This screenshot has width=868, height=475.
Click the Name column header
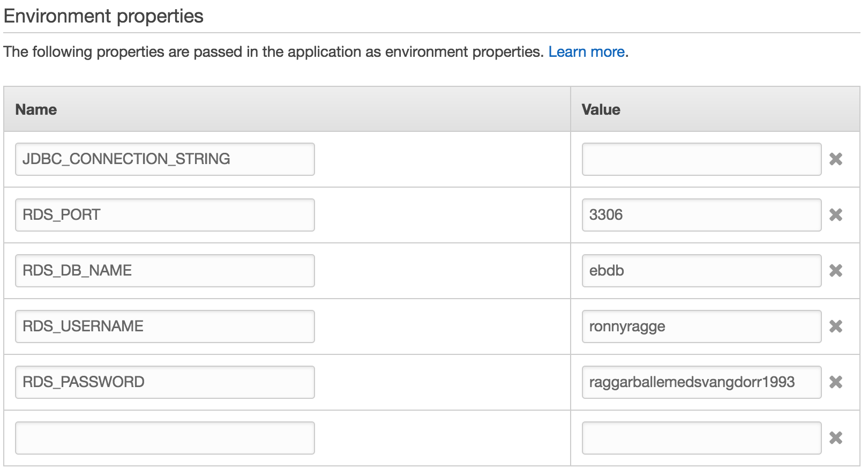pos(36,109)
